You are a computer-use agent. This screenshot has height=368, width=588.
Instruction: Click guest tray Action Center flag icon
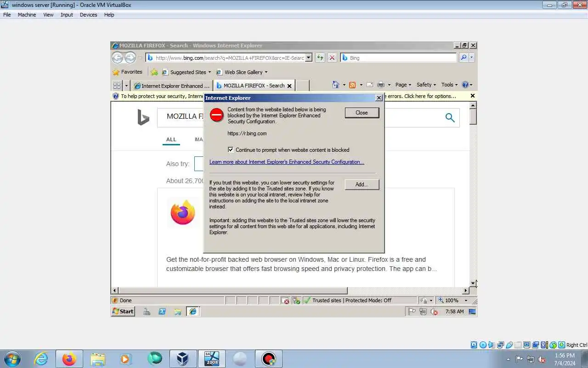coord(412,311)
